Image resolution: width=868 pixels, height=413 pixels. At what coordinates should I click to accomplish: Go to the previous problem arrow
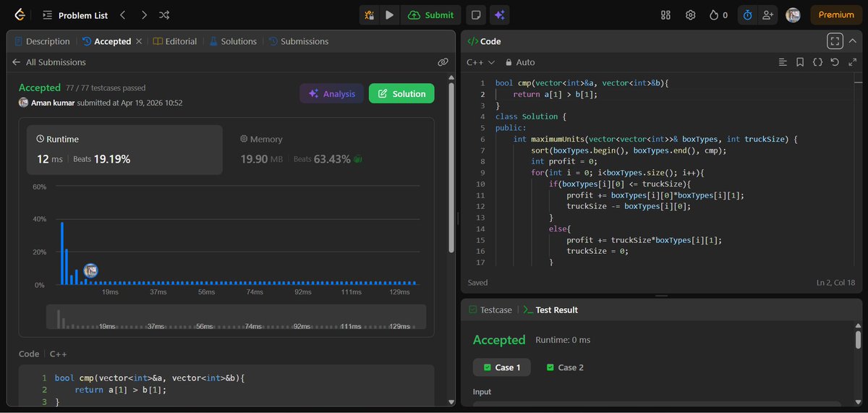coord(122,15)
